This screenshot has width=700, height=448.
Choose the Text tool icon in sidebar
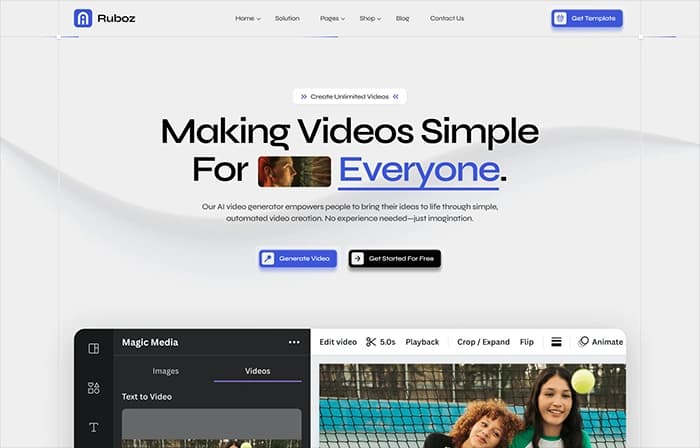coord(94,427)
